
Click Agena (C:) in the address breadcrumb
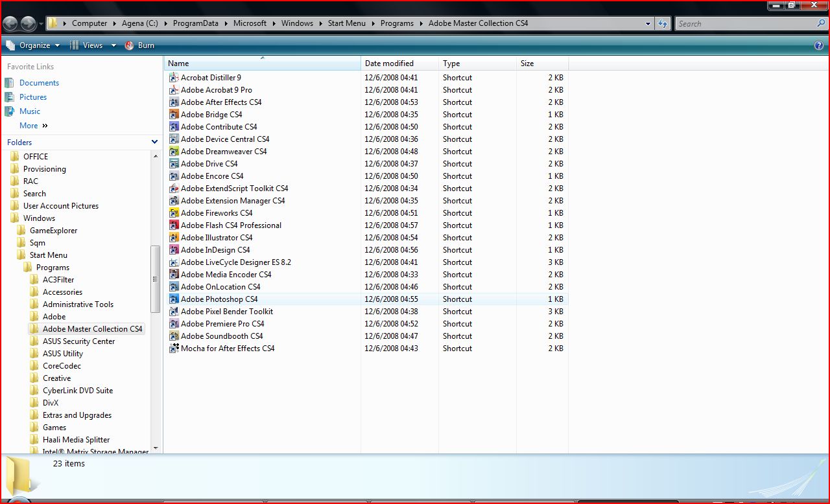(x=140, y=23)
